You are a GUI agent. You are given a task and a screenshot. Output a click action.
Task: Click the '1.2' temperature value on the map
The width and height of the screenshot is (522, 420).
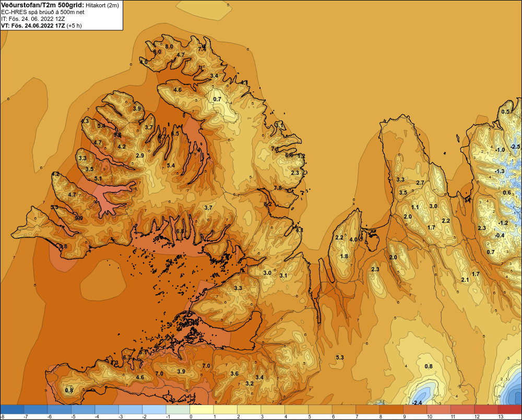pos(301,156)
